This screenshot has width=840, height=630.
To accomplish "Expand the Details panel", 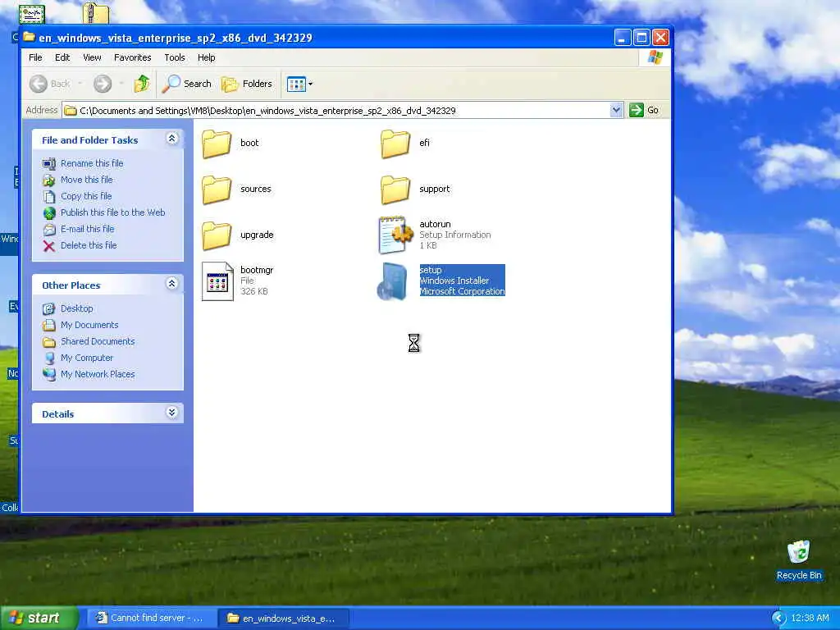I will pos(172,412).
